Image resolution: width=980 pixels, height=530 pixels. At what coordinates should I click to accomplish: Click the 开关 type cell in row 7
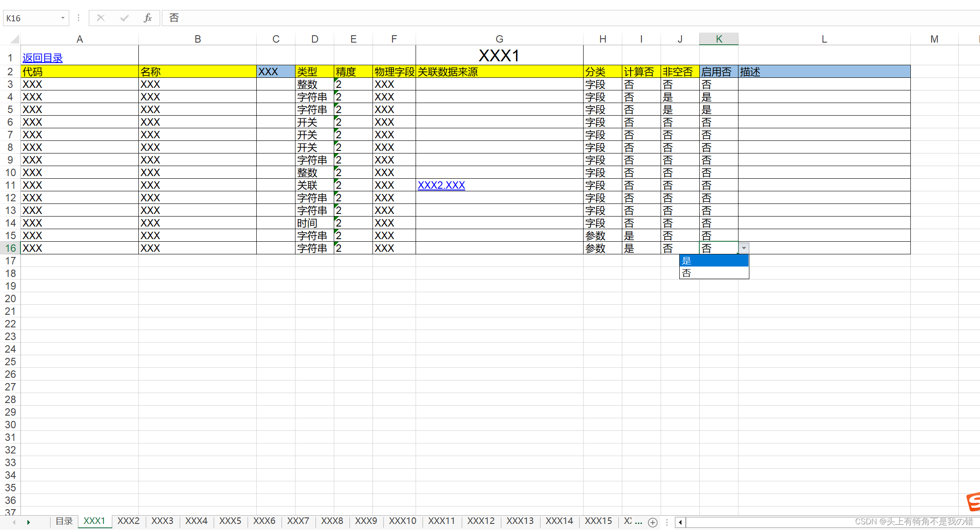pyautogui.click(x=315, y=134)
